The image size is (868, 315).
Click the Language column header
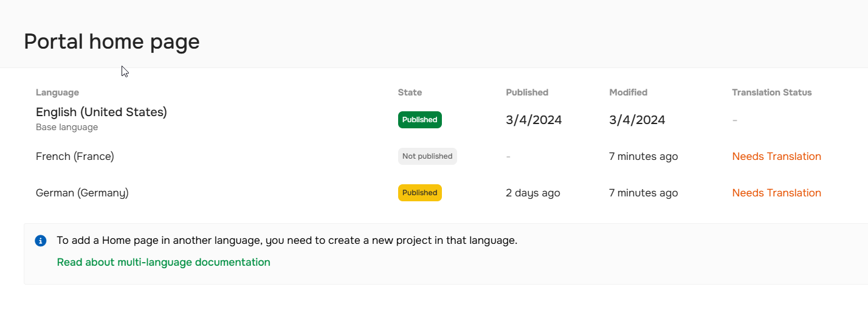point(57,92)
